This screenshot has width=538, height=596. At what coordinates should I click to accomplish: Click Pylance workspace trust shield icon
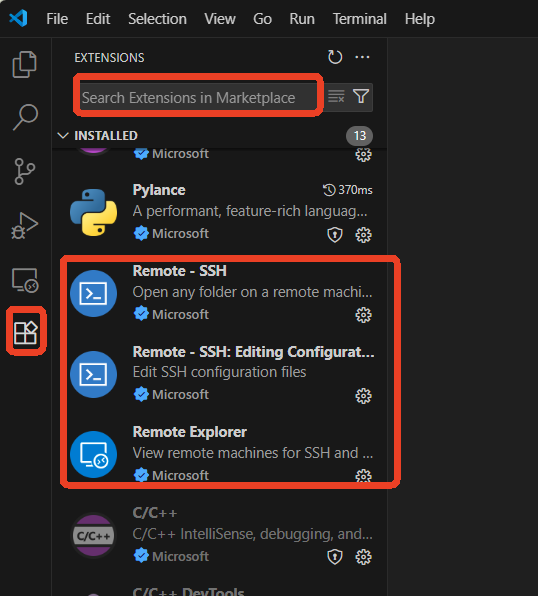(x=335, y=235)
